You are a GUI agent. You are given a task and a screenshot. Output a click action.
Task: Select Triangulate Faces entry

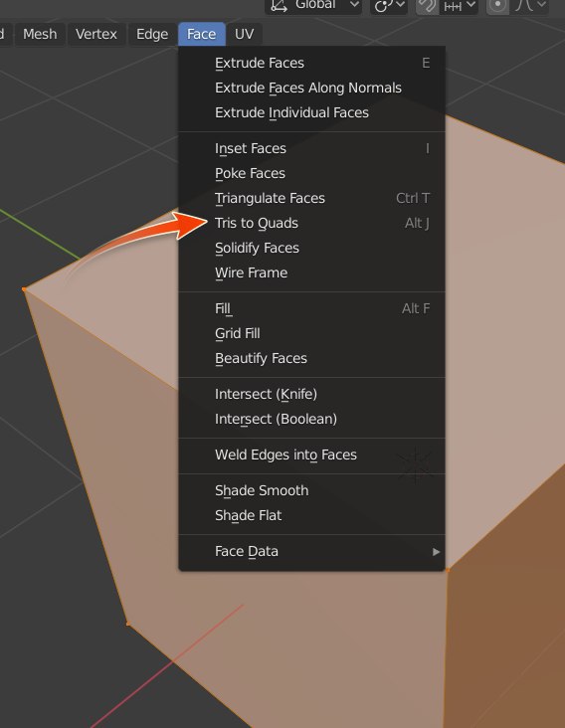(311, 198)
